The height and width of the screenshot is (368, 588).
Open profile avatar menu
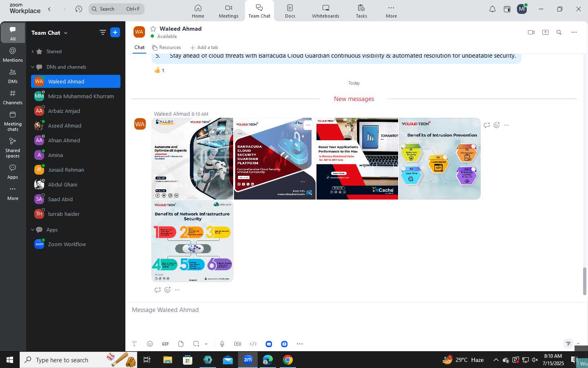pos(522,9)
